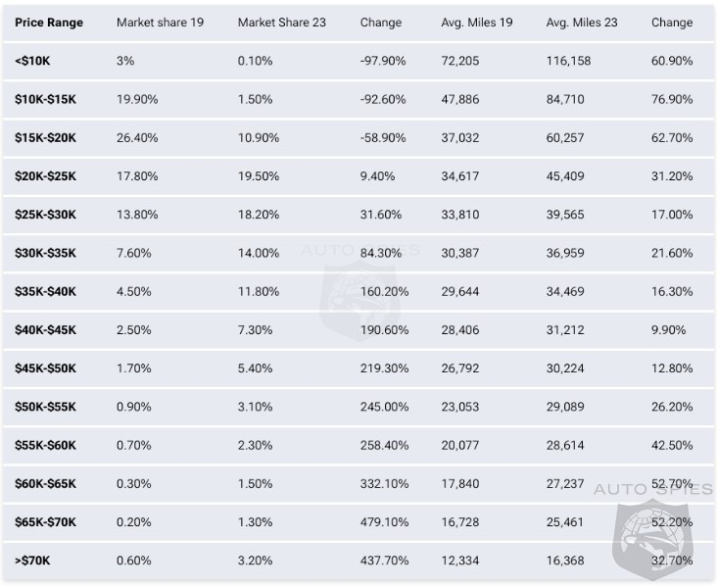Screen dimensions: 718x588
Task: Select the -97.90% change value
Action: click(382, 61)
